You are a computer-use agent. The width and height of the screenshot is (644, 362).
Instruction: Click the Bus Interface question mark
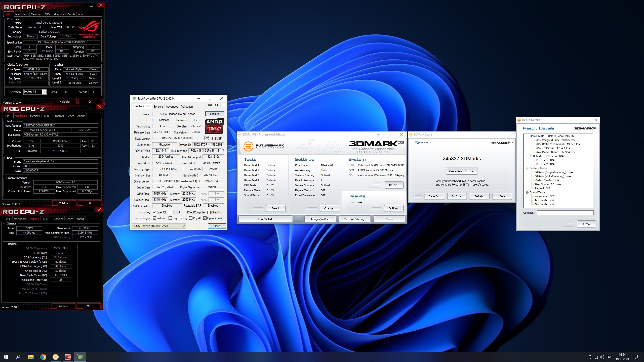pyautogui.click(x=223, y=151)
